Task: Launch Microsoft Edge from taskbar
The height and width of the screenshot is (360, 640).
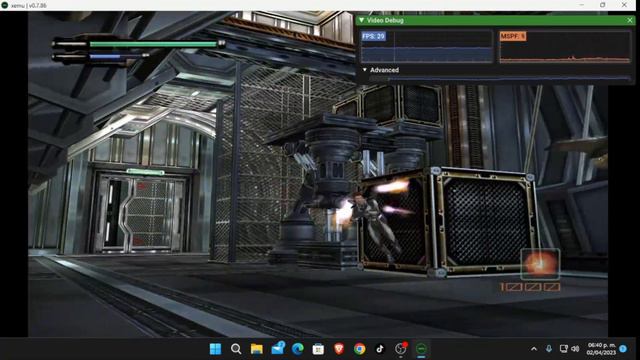Action: pos(298,349)
